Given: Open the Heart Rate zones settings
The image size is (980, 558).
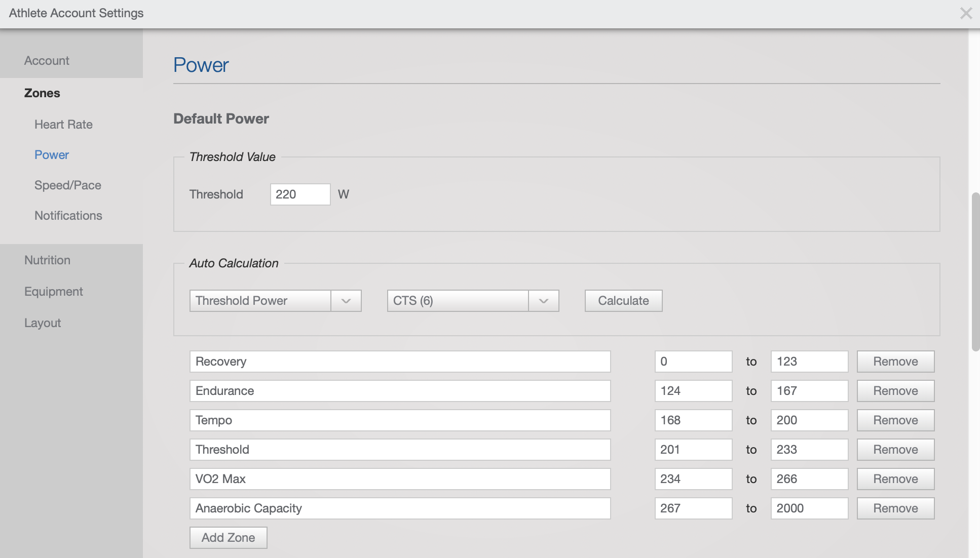Looking at the screenshot, I should pos(63,124).
